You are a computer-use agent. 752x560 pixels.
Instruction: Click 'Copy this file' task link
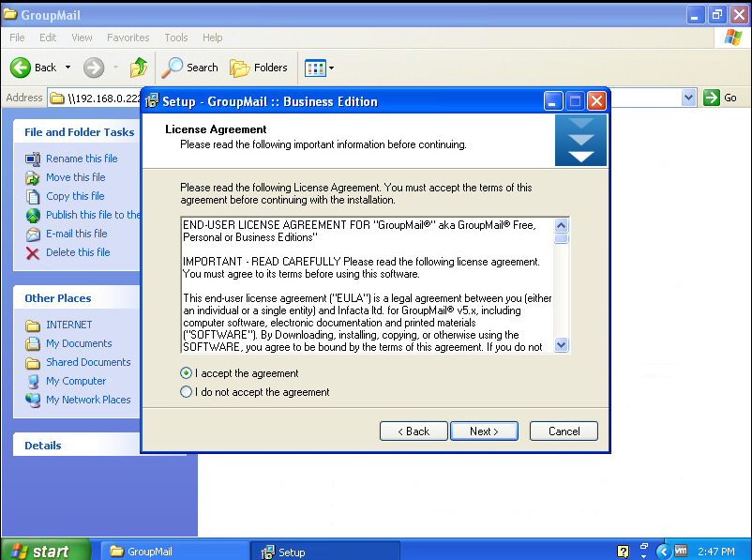75,196
